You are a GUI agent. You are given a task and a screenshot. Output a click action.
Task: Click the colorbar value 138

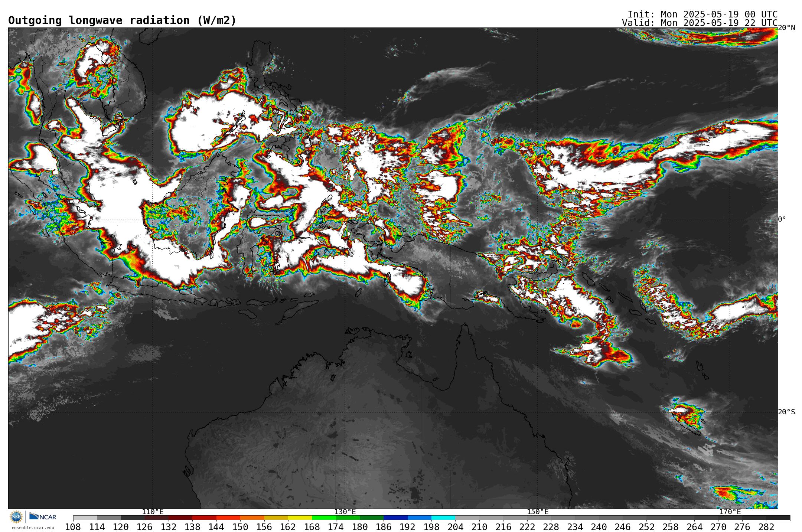pos(192,527)
